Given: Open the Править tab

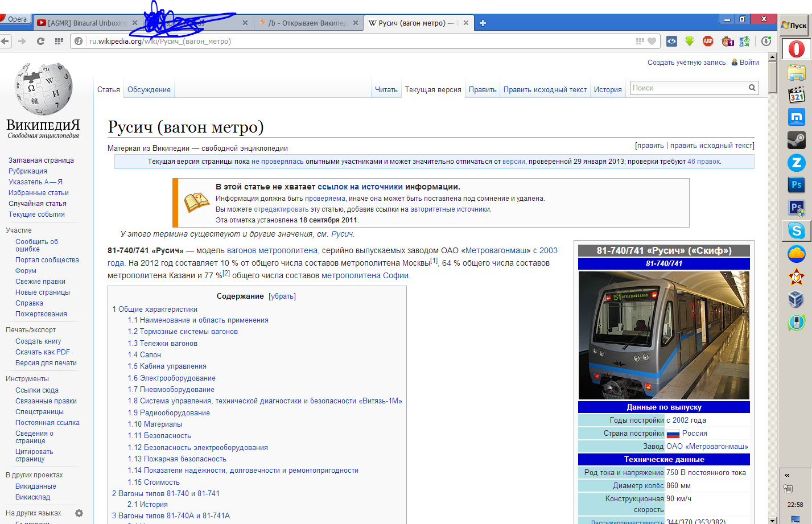Looking at the screenshot, I should point(483,89).
